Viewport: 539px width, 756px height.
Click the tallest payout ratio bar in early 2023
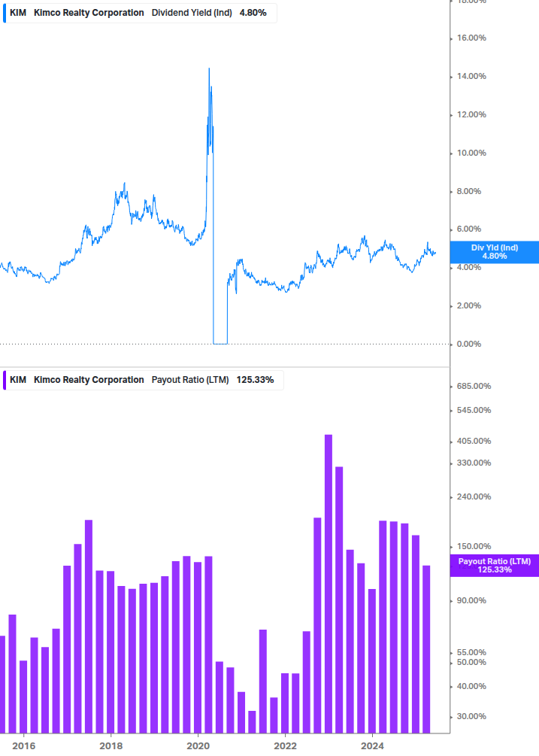329,584
